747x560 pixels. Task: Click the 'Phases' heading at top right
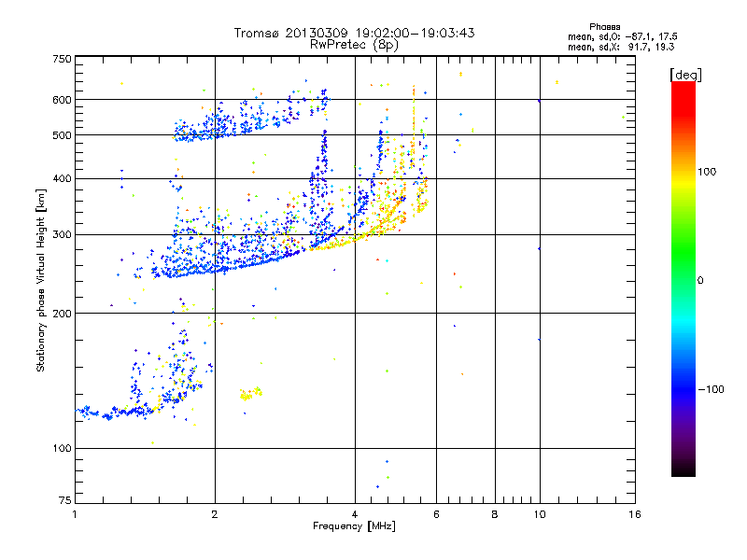[x=604, y=27]
